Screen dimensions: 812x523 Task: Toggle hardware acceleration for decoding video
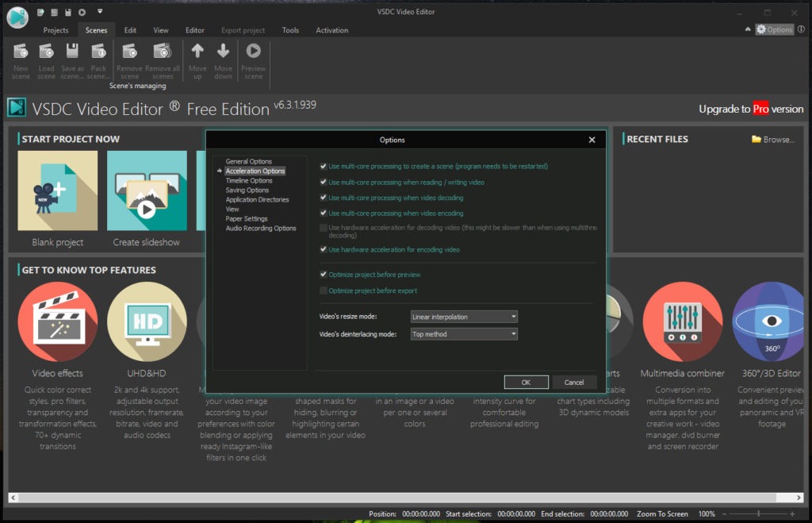[x=324, y=228]
